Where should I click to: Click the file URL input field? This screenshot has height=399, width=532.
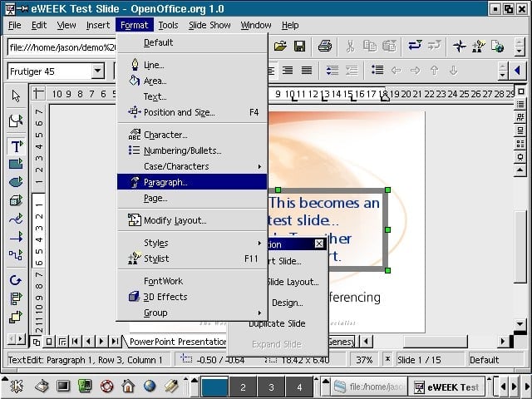(62, 47)
